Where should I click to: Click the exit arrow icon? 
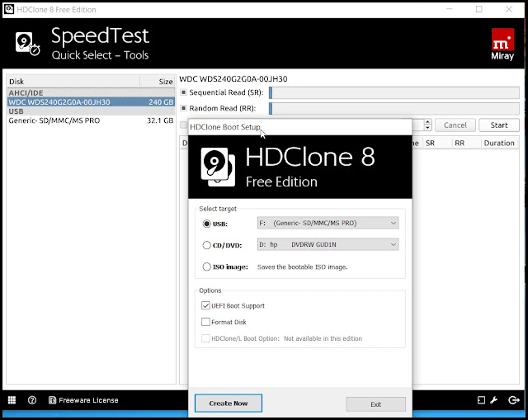pyautogui.click(x=514, y=400)
